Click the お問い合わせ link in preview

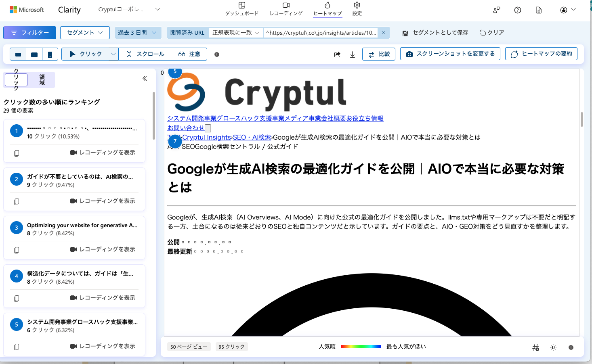(x=186, y=128)
